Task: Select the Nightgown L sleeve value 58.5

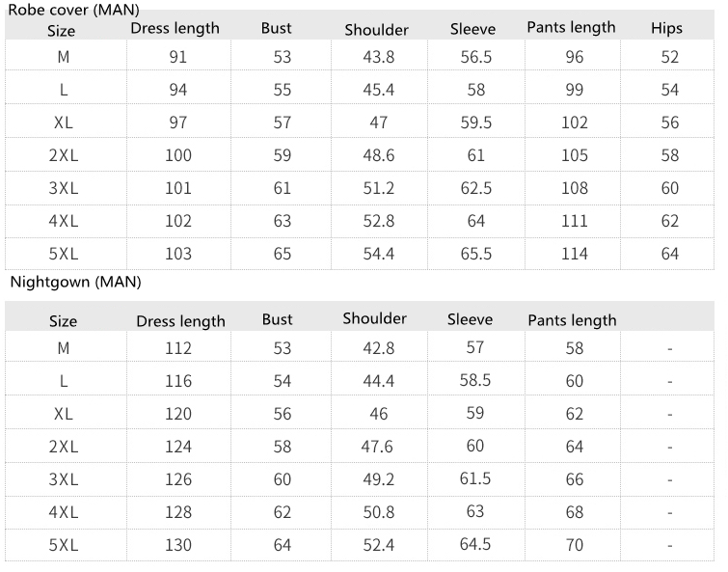Action: pos(475,380)
